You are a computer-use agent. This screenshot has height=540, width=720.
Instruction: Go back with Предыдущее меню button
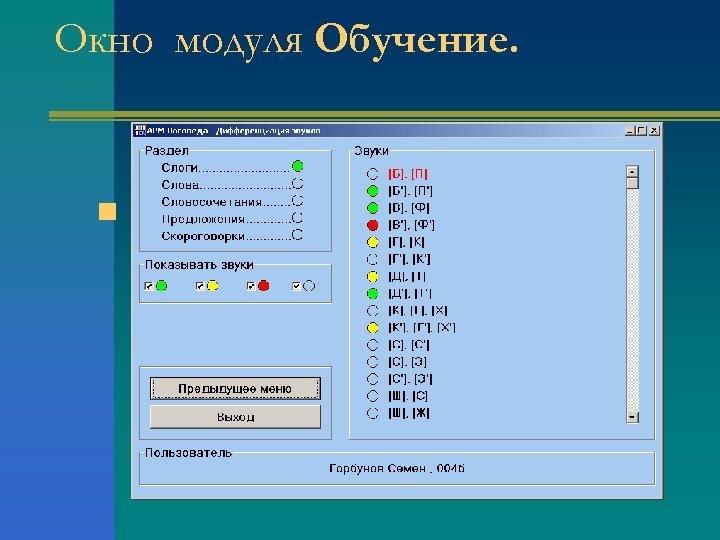pos(235,388)
